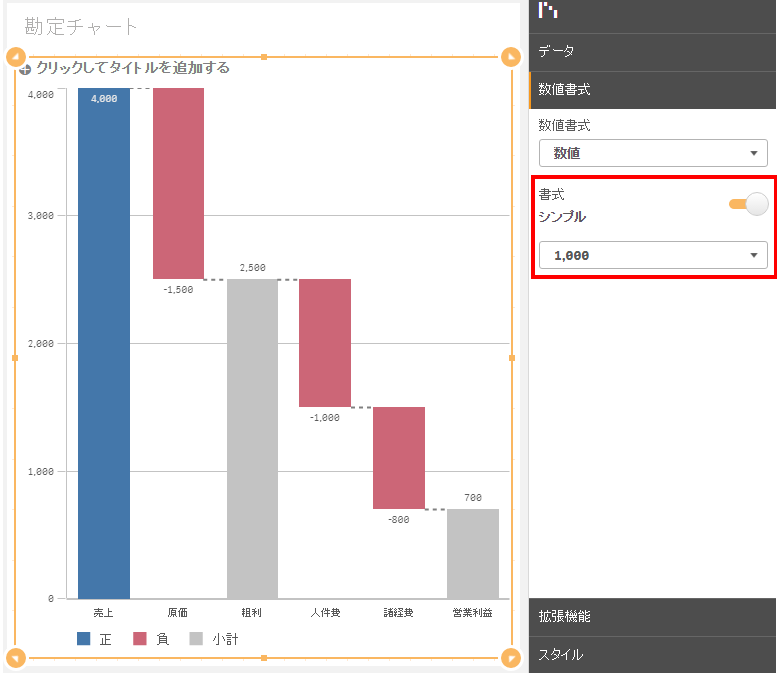
Task: Click the red 負 legend swatch
Action: coord(140,639)
